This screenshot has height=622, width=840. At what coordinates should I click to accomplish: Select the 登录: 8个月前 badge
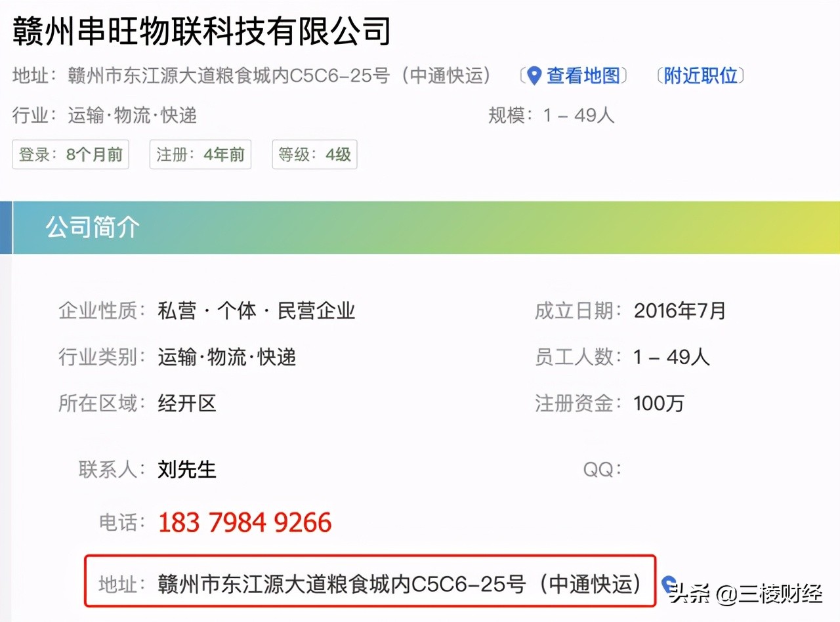pos(70,155)
